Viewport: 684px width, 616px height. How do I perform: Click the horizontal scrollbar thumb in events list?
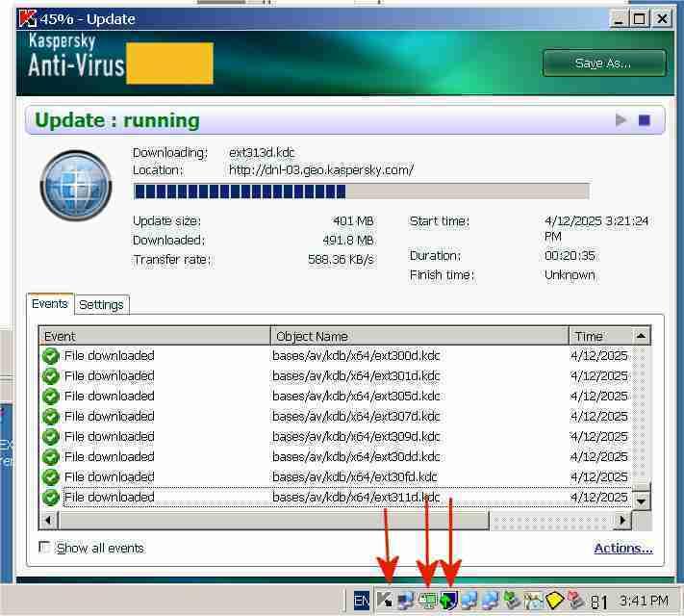pos(273,520)
